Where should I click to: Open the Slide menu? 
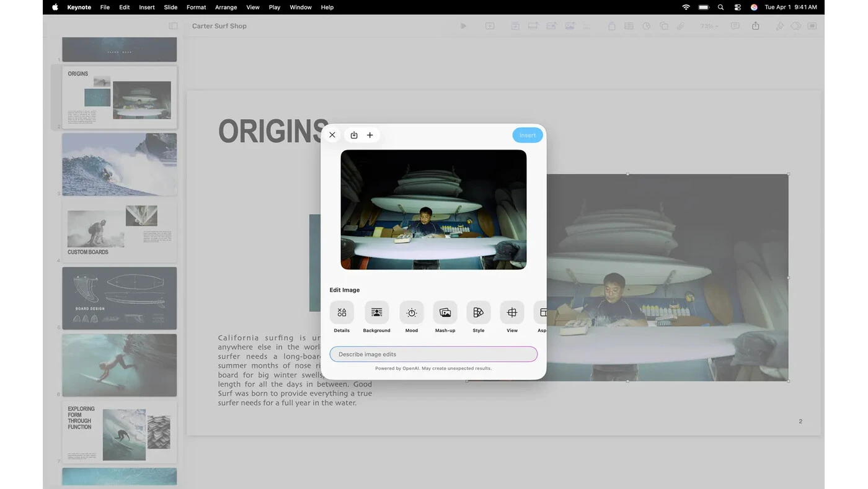click(x=170, y=7)
